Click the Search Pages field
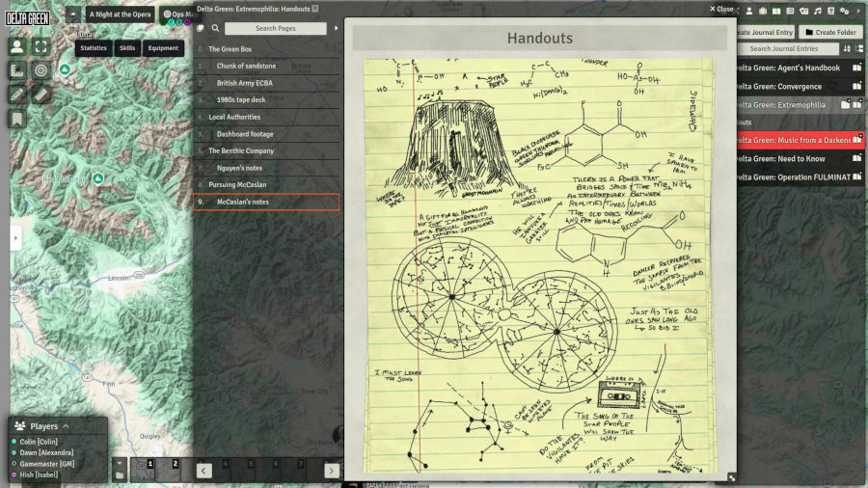 276,28
